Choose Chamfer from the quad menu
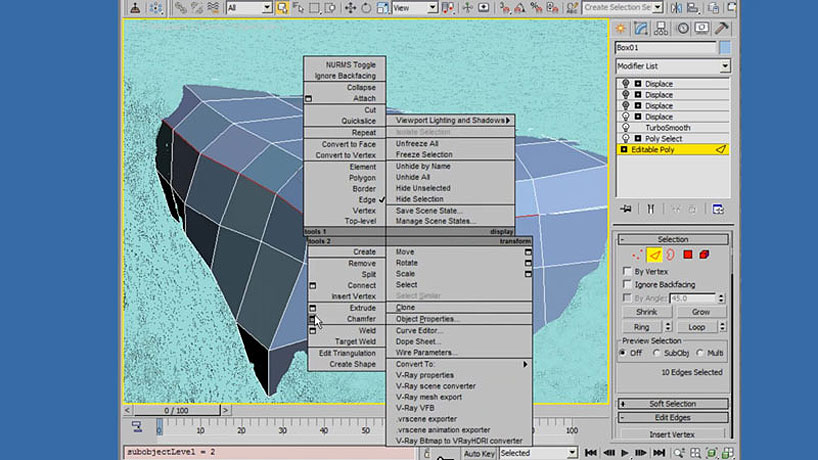This screenshot has width=818, height=460. point(361,319)
